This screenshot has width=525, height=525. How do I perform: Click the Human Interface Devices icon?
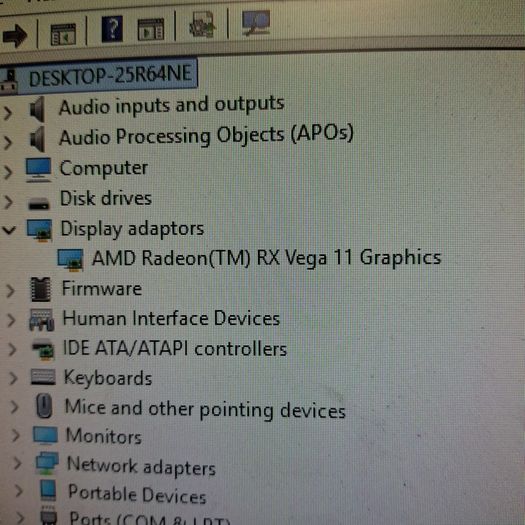(x=42, y=320)
